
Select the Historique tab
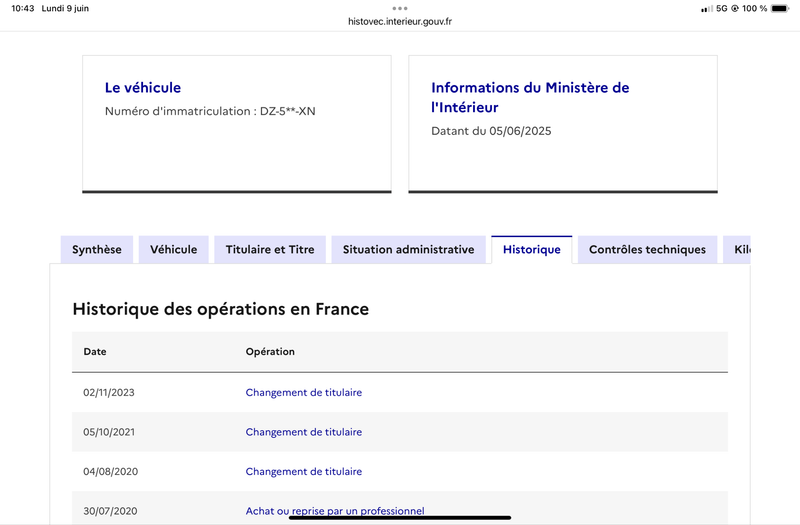pyautogui.click(x=532, y=249)
